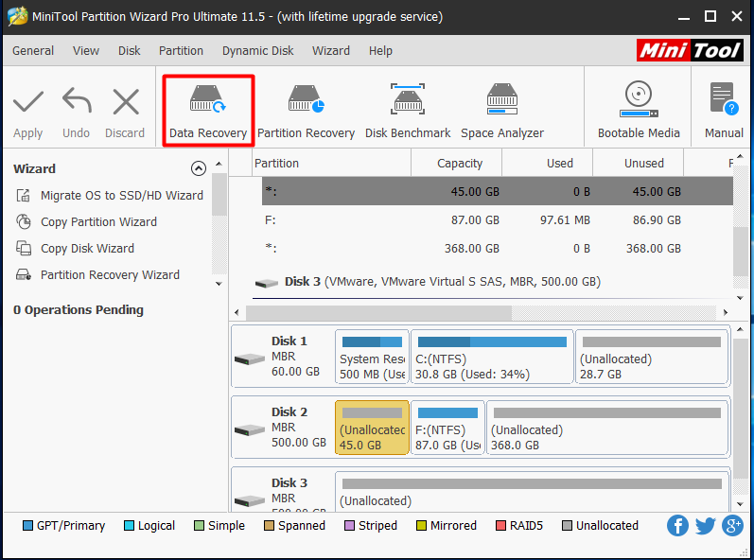
Task: Select the 45.00 GB unallocated row
Action: tap(498, 191)
